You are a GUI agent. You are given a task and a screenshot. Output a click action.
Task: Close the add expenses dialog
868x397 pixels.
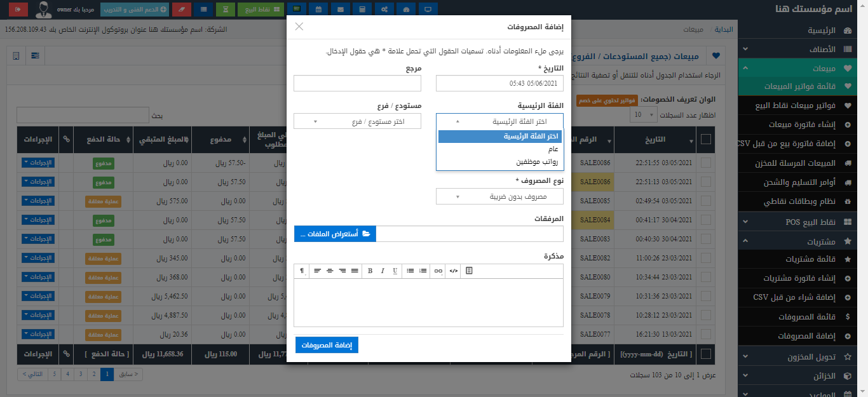click(x=299, y=27)
